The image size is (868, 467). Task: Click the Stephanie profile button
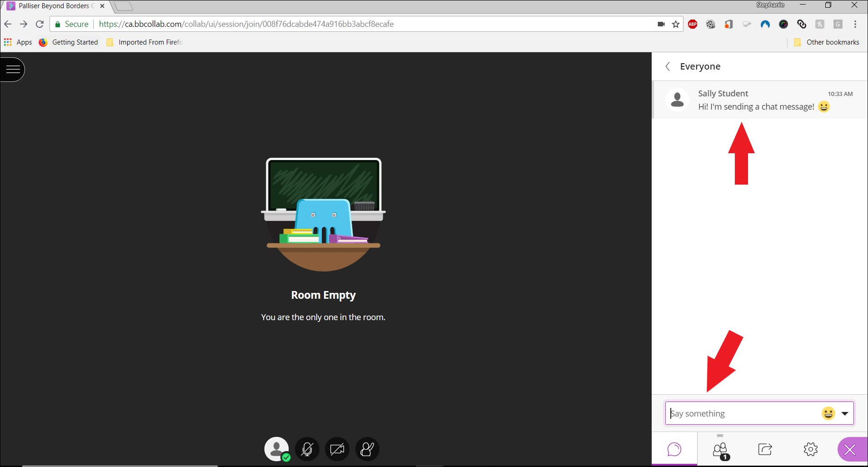click(770, 5)
